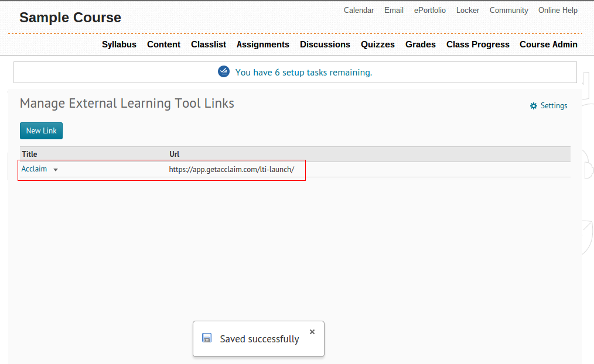The width and height of the screenshot is (594, 364).
Task: Open the Class Progress nav item
Action: (x=477, y=44)
